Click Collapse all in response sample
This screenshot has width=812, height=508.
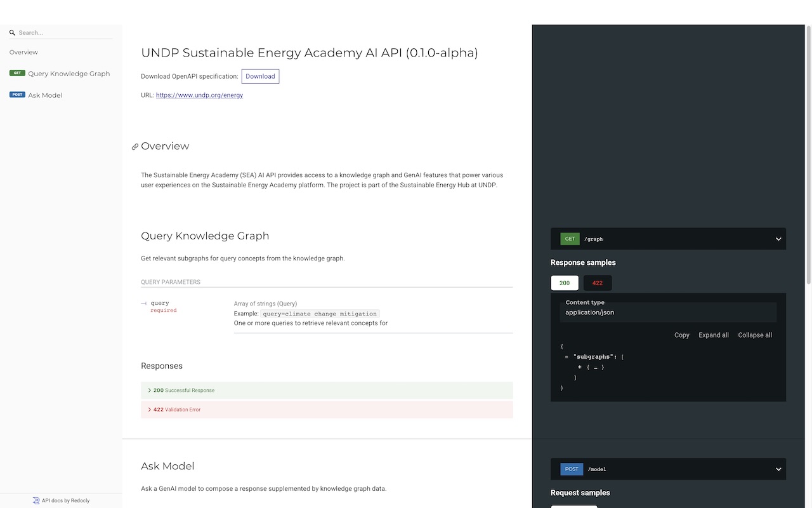pos(755,335)
